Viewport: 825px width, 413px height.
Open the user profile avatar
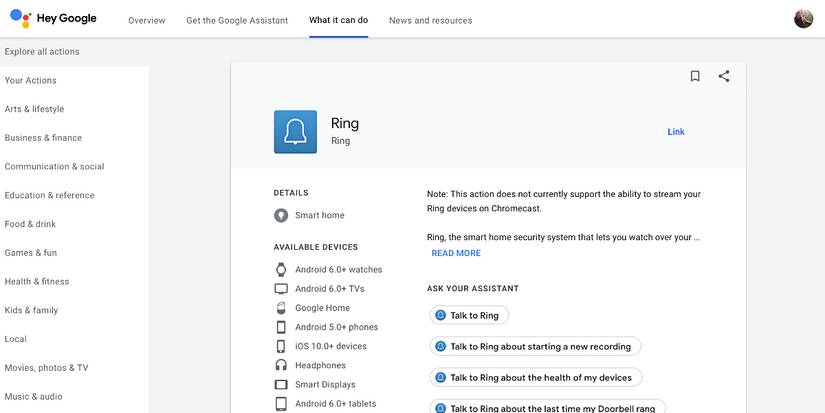click(x=803, y=19)
